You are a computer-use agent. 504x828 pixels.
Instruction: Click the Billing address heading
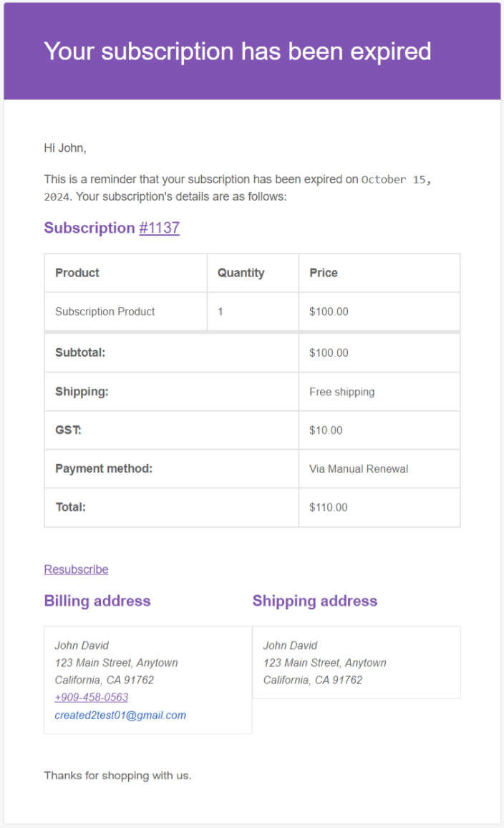coord(97,601)
